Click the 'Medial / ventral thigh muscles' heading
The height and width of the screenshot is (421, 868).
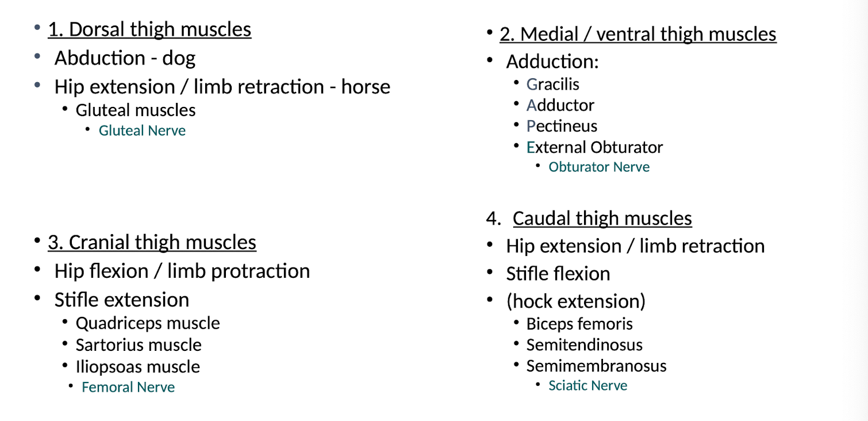(638, 34)
